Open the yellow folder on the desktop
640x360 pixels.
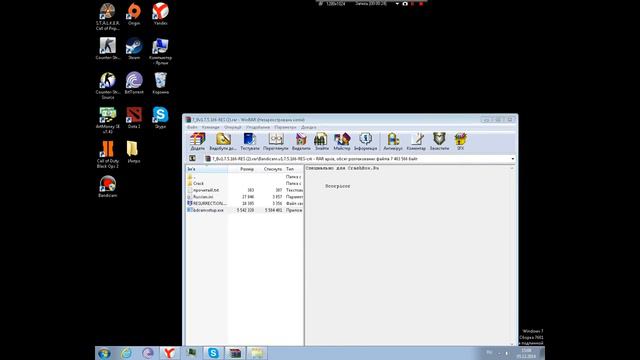[x=134, y=152]
